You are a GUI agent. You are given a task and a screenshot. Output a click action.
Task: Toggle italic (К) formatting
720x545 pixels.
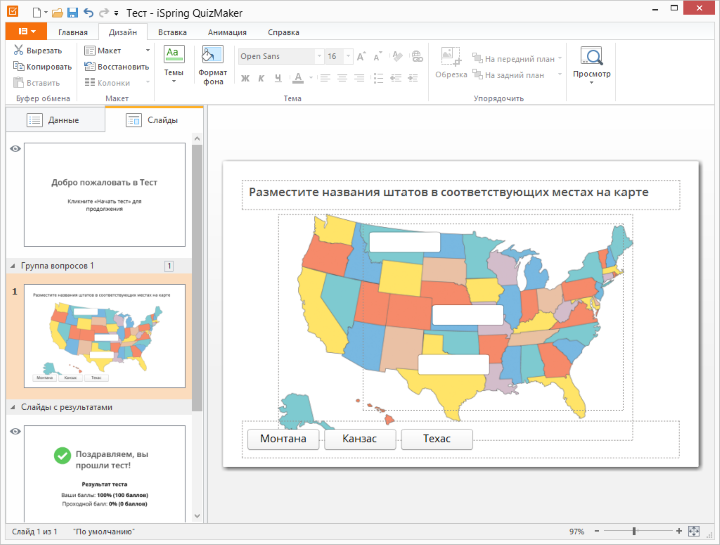[x=261, y=78]
